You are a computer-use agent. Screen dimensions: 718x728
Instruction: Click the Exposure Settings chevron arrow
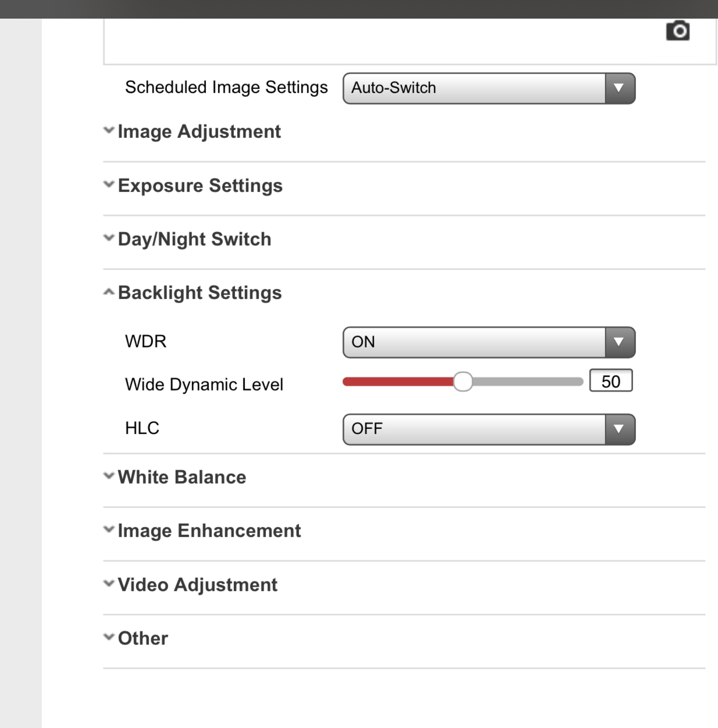coord(109,184)
